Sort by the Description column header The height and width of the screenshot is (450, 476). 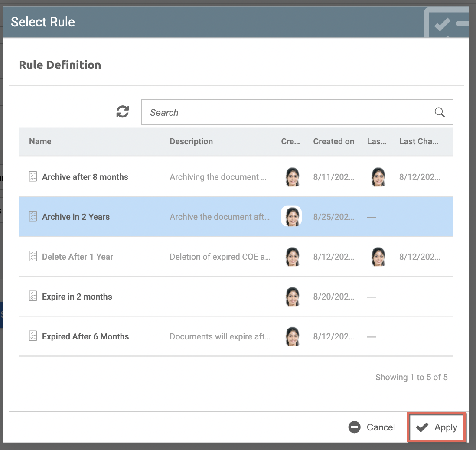(191, 141)
